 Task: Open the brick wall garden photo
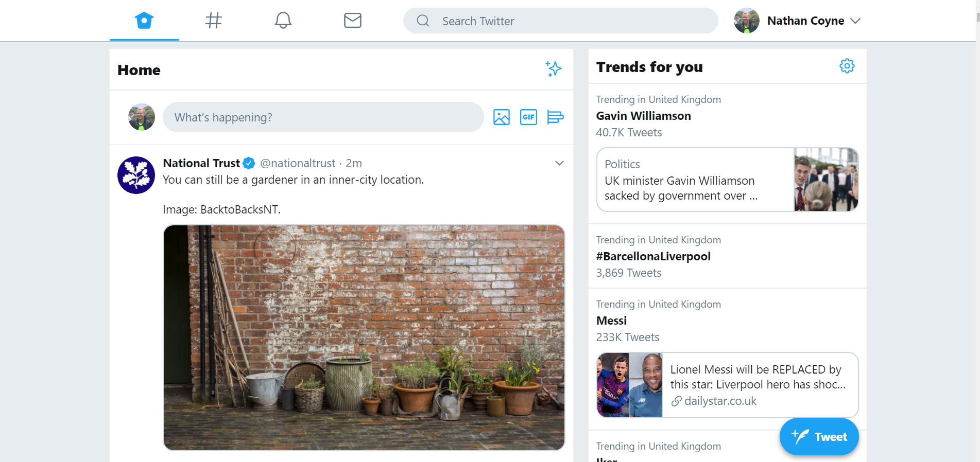[364, 337]
